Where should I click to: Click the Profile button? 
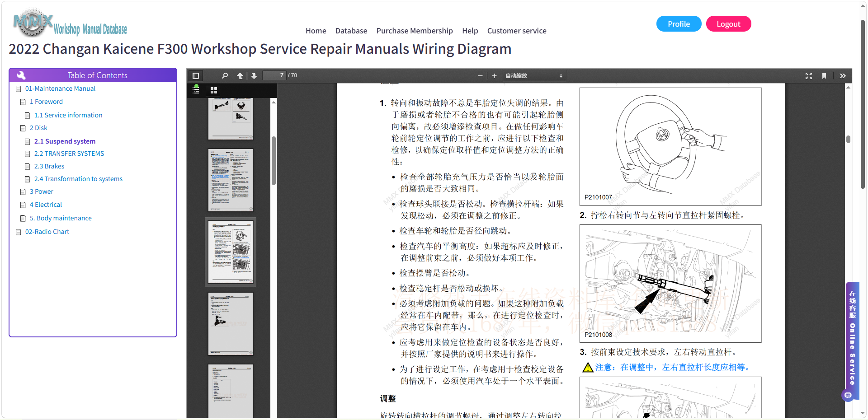[679, 24]
